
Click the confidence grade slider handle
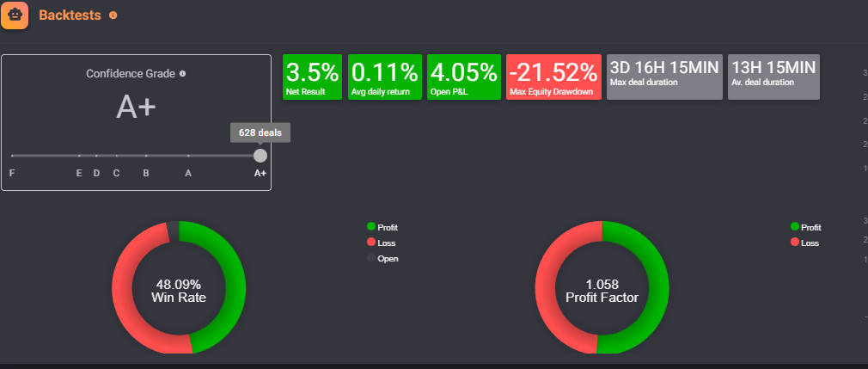coord(260,156)
